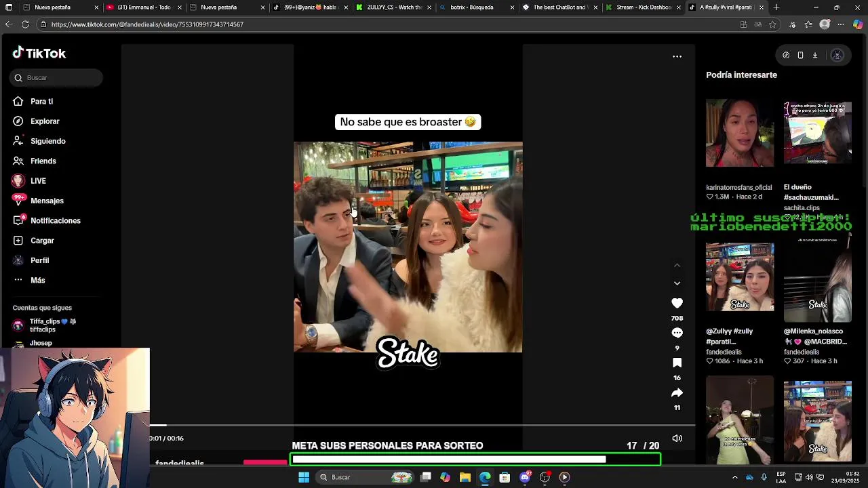The image size is (868, 488).
Task: Switch to botrix - Búsqueda tab
Action: click(476, 7)
